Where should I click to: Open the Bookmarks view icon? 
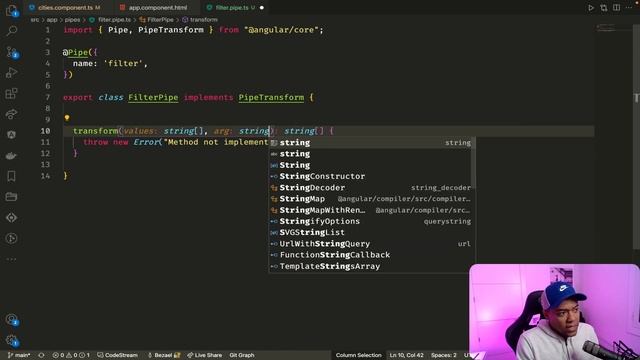[11, 176]
